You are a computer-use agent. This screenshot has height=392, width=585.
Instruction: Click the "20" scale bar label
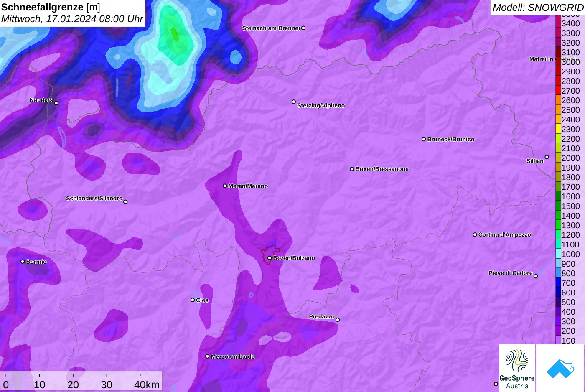tap(73, 384)
